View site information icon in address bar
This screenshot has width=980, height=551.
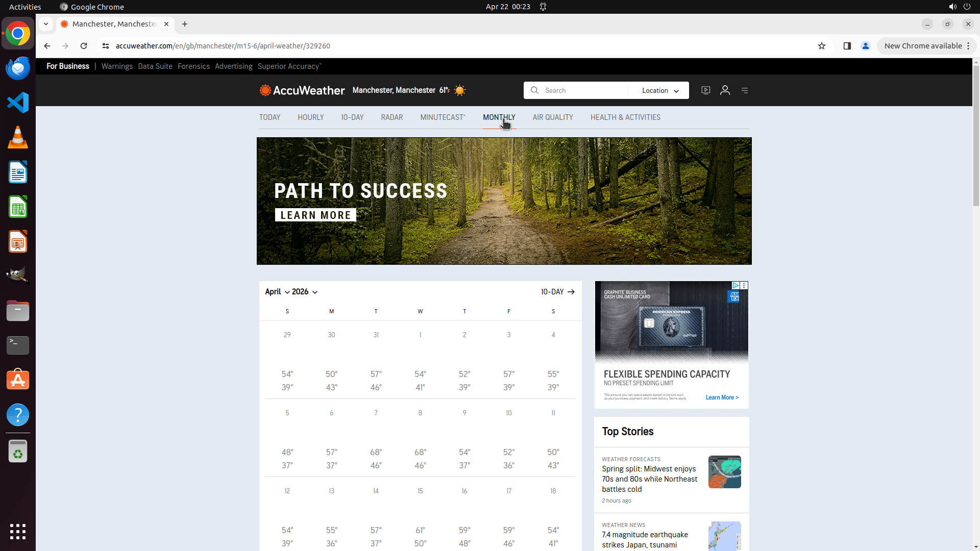106,46
